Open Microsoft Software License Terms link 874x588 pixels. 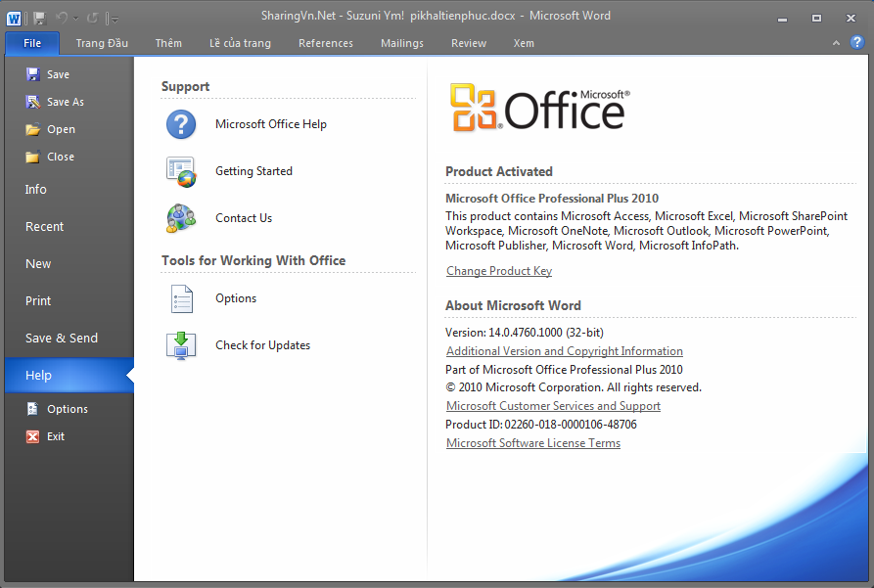point(532,443)
